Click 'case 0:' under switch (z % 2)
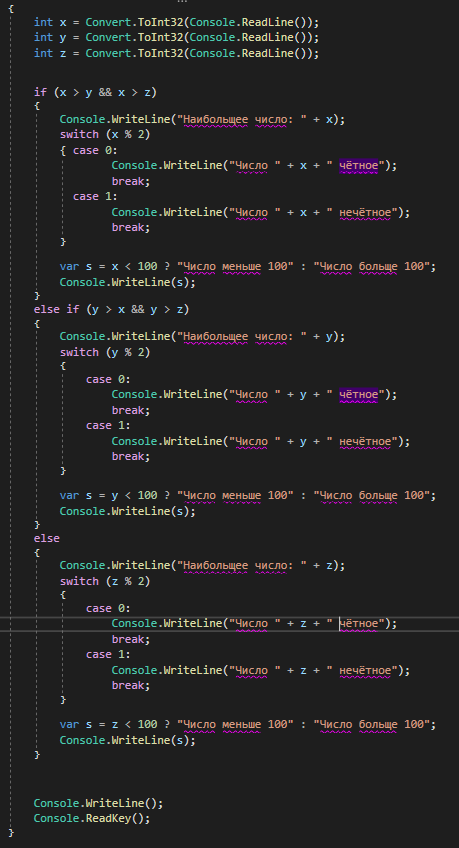The width and height of the screenshot is (459, 848). coord(108,608)
